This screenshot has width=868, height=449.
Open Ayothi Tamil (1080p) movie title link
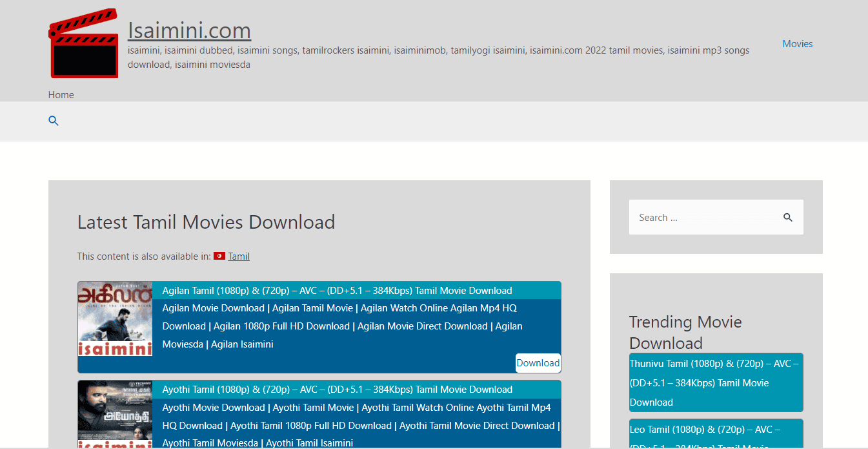(337, 390)
